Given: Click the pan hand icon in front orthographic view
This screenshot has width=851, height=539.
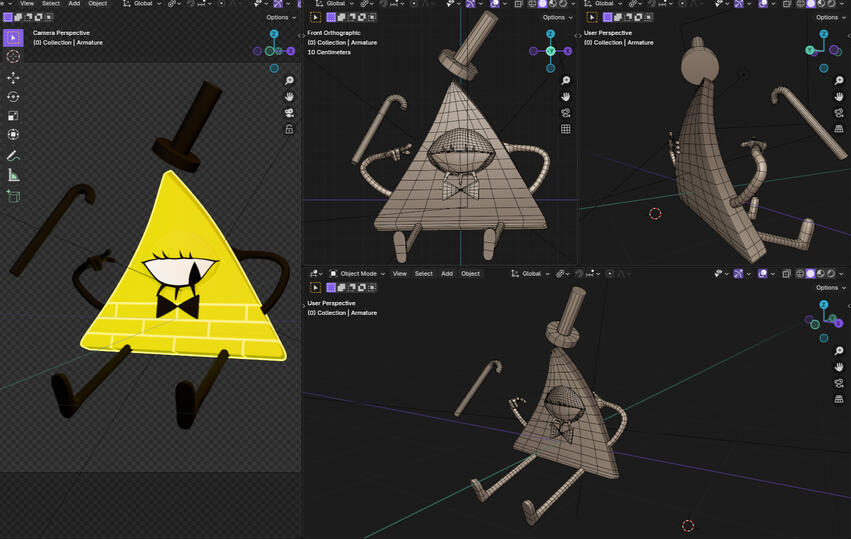Looking at the screenshot, I should coord(565,97).
